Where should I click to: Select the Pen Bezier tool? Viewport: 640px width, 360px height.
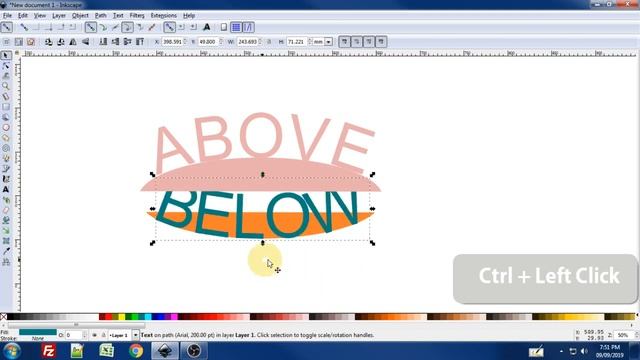point(6,169)
